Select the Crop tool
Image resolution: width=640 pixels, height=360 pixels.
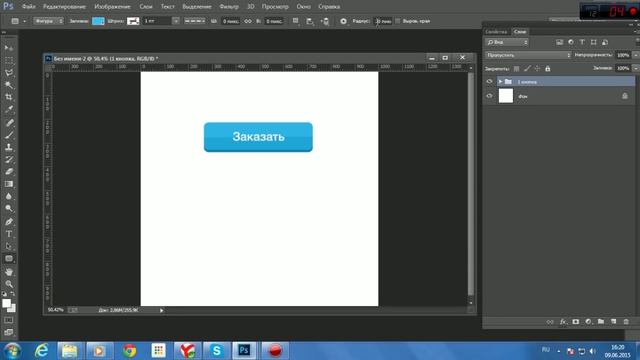coord(9,97)
